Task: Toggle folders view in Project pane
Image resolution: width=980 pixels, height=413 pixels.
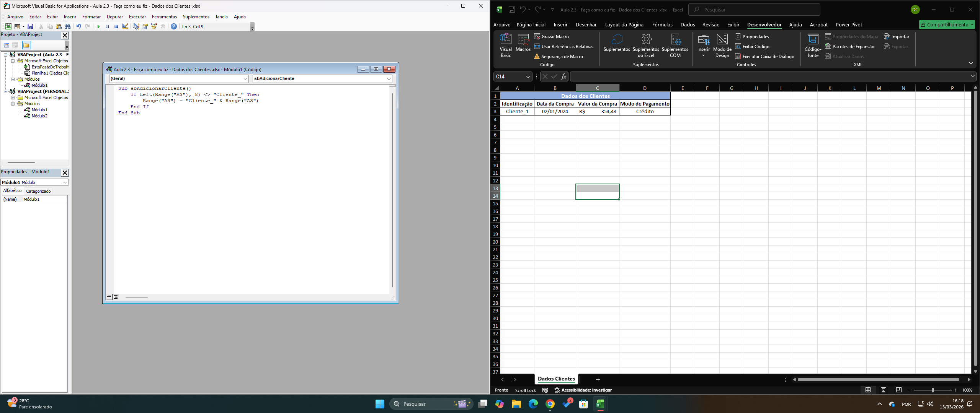Action: click(26, 45)
